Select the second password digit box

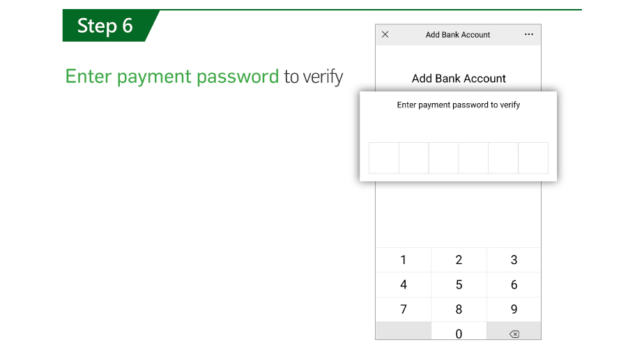click(413, 158)
